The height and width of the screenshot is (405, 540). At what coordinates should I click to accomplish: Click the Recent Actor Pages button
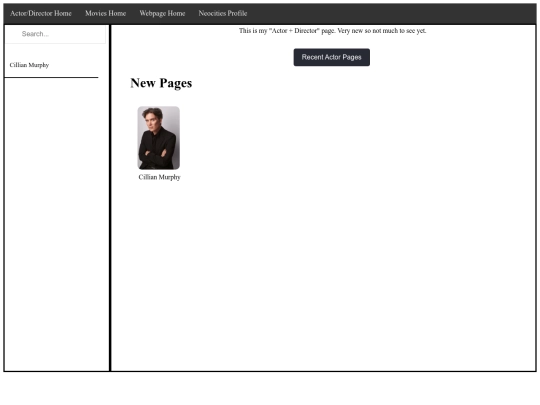[331, 57]
